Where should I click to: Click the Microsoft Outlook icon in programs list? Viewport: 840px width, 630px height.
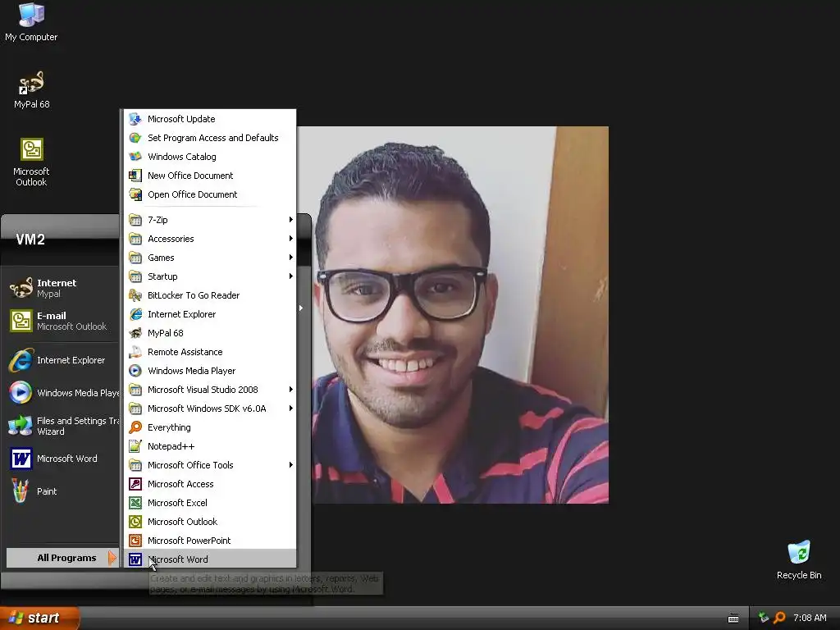[x=135, y=522]
